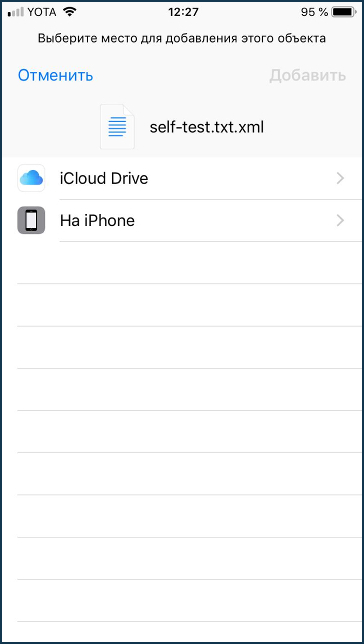Expand На iPhone using its chevron
The height and width of the screenshot is (644, 364).
340,221
